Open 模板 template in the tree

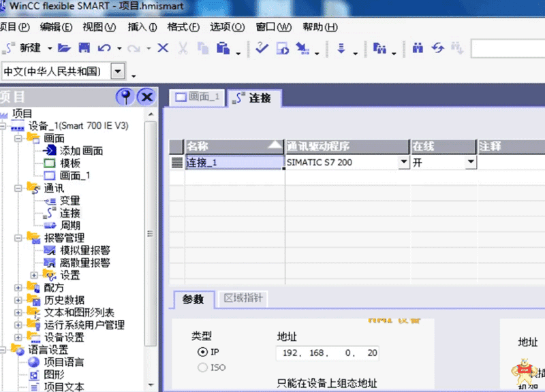(x=70, y=163)
